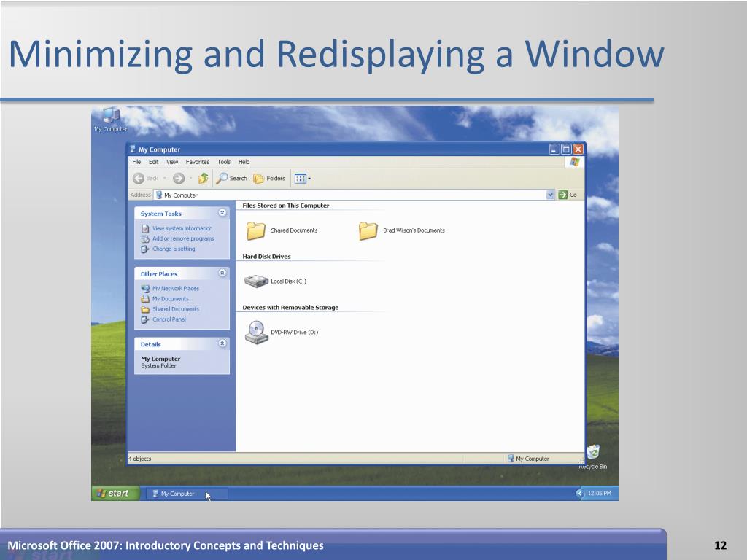Image resolution: width=747 pixels, height=560 pixels.
Task: Click My Computer label in status bar
Action: point(532,459)
